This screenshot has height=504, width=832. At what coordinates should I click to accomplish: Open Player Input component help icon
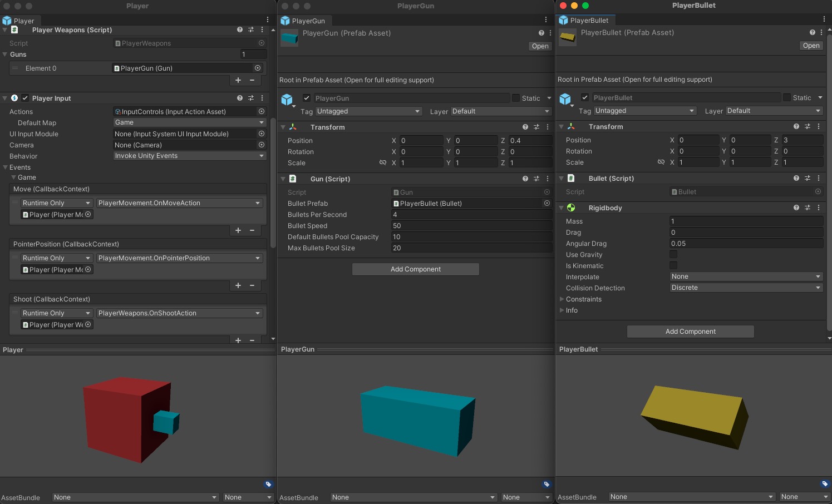240,98
